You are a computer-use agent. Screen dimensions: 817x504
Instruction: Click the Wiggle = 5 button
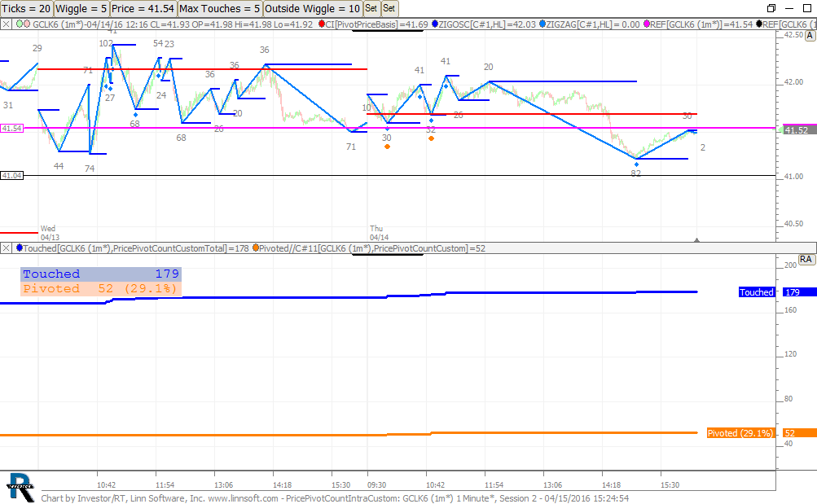click(x=81, y=8)
